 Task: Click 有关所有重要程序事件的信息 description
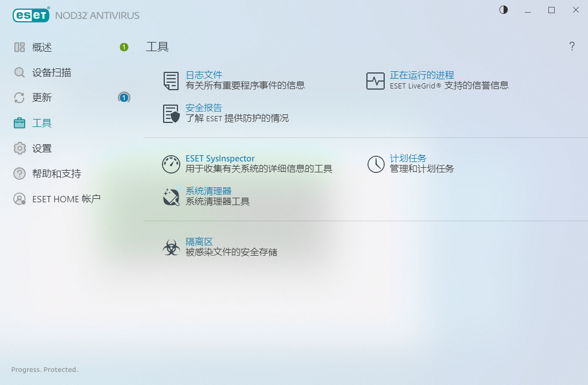[x=245, y=86]
